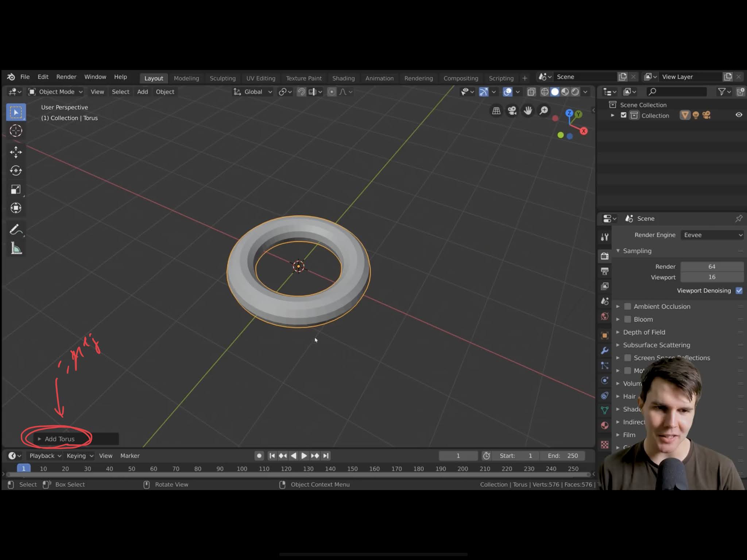Viewport: 747px width, 560px height.
Task: Select the Cursor tool in the toolbar
Action: (16, 131)
